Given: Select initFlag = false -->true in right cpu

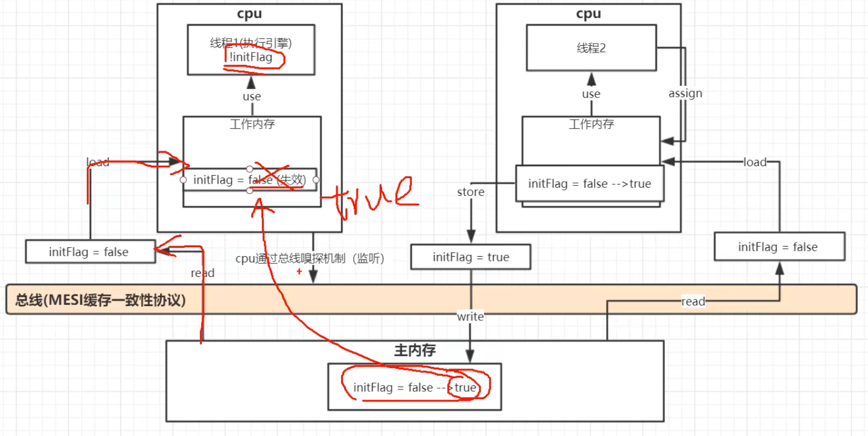Looking at the screenshot, I should coord(589,183).
